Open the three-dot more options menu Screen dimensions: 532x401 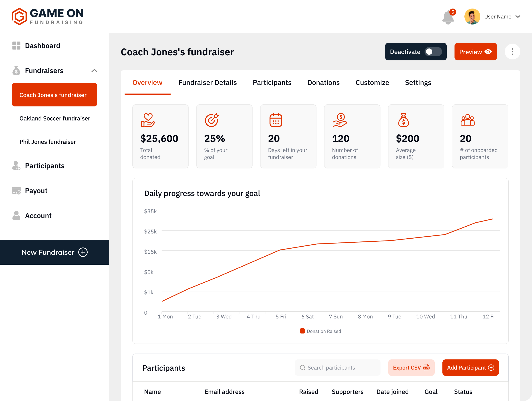click(x=512, y=52)
